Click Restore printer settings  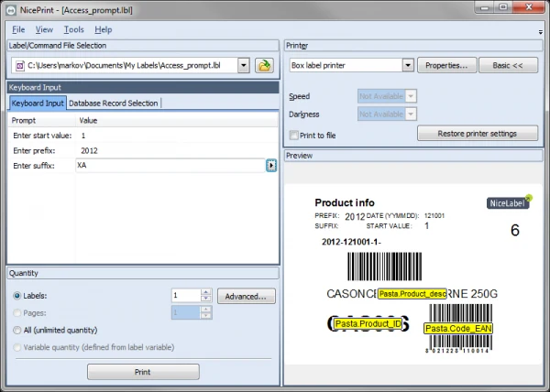click(x=477, y=134)
